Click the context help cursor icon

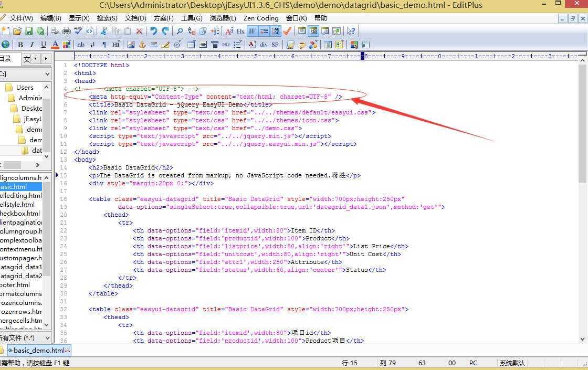(351, 31)
